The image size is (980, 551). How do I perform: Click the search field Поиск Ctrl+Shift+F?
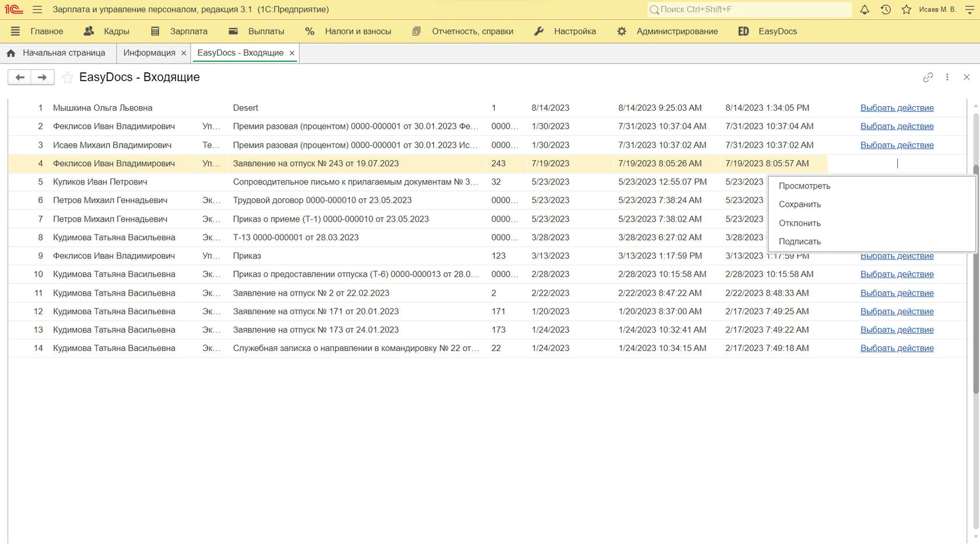(750, 9)
